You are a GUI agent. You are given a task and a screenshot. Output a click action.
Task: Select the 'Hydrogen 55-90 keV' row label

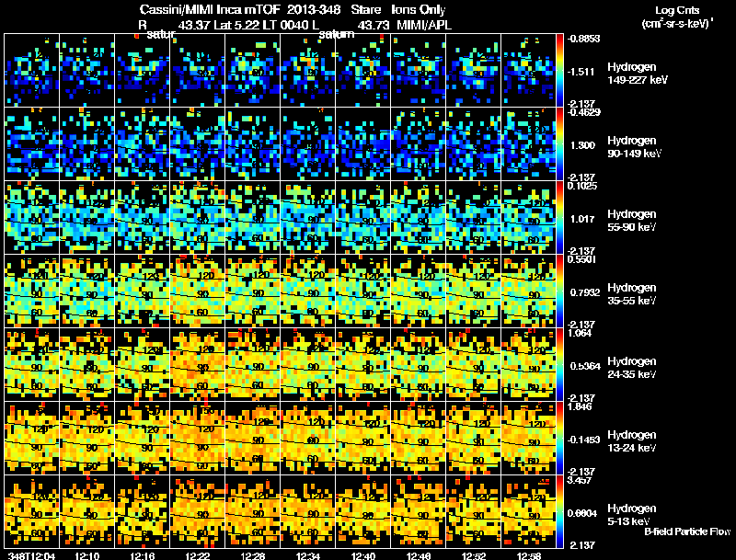[632, 221]
